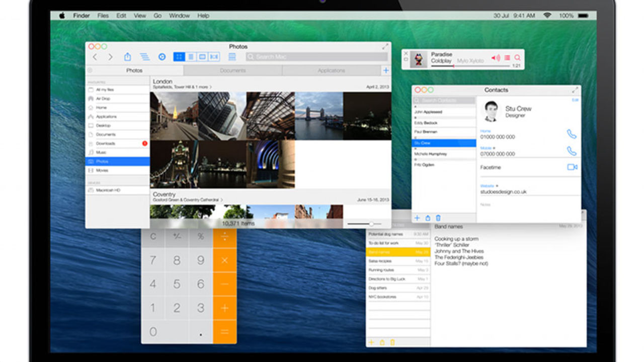
Task: Create a new note with the plus icon
Action: pos(371,342)
